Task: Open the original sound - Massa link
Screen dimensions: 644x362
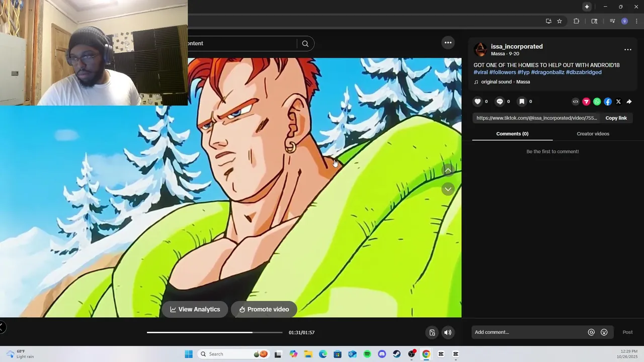Action: click(x=505, y=82)
